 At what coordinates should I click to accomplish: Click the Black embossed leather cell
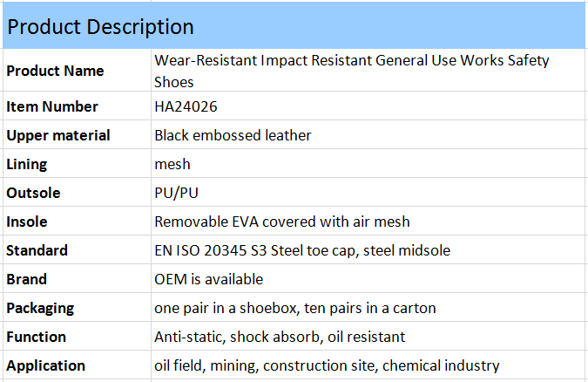coord(233,135)
